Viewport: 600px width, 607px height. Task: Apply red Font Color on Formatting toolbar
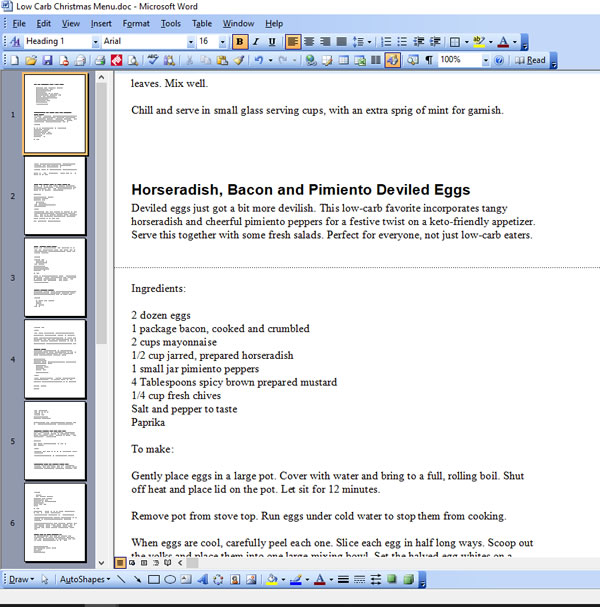(x=503, y=41)
